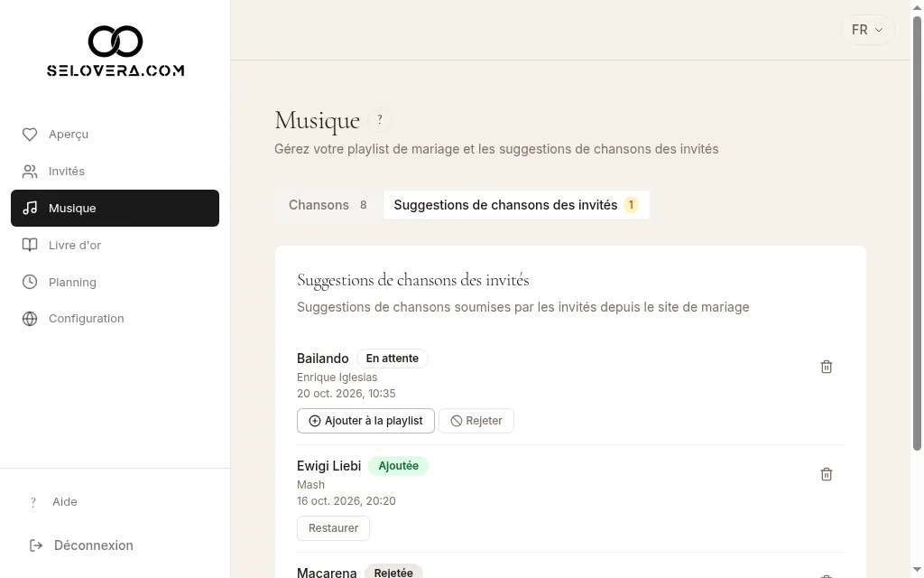
Task: Open Aperçu in the sidebar
Action: [115, 135]
